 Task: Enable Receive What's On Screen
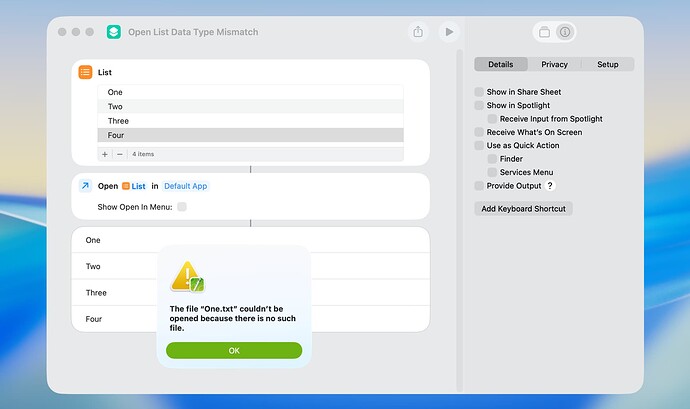tap(479, 132)
